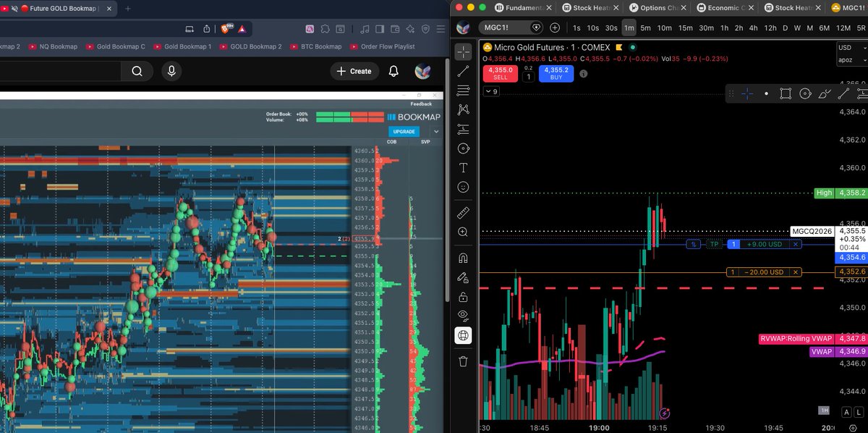Click the YouTube search magnifier button

[137, 71]
